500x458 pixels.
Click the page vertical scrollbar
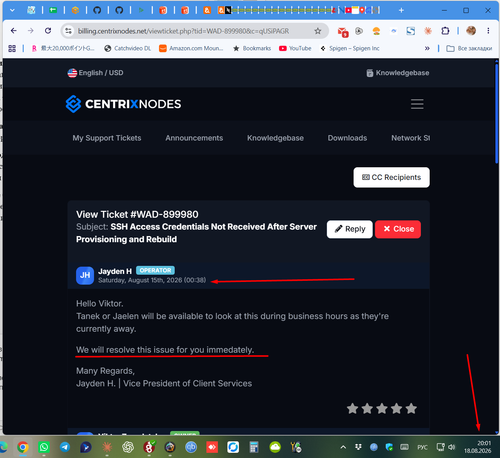click(497, 113)
